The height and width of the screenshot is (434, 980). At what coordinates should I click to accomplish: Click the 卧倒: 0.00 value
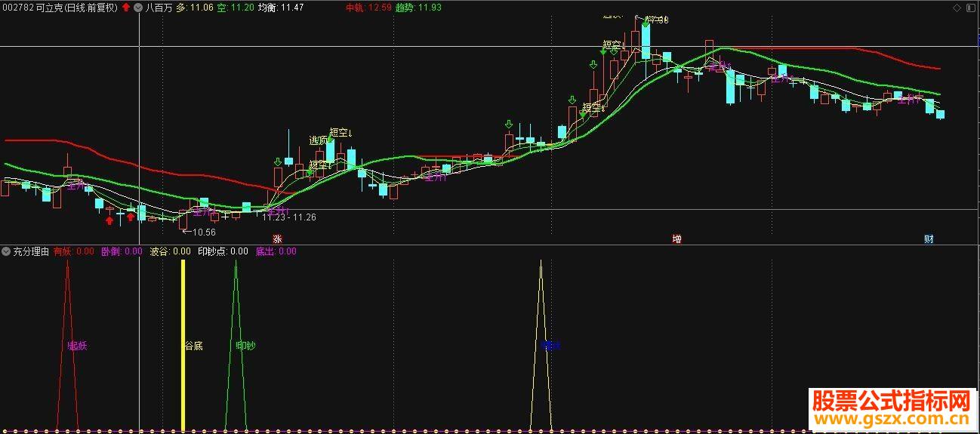pos(122,252)
